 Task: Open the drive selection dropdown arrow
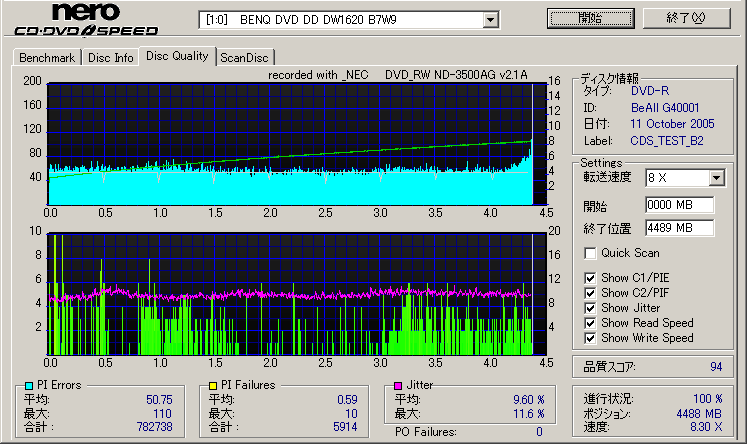490,20
